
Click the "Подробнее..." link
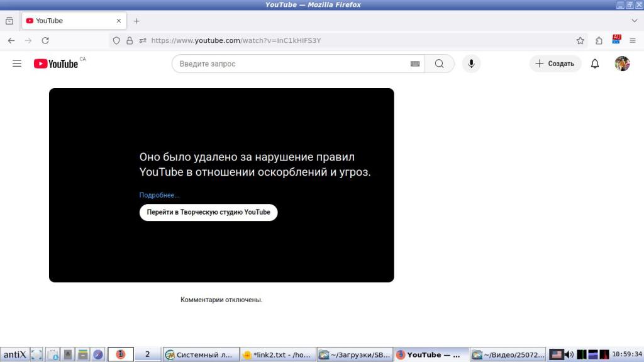coord(159,195)
